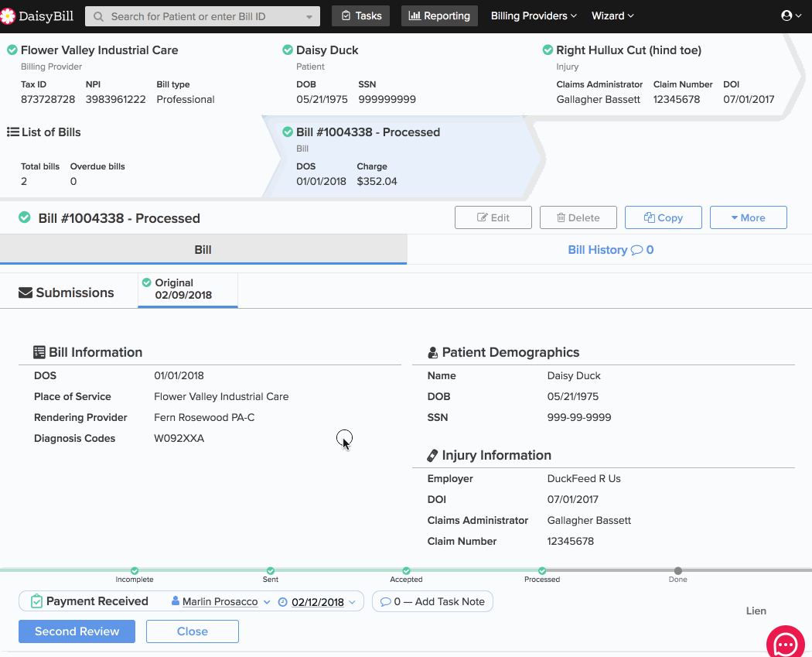Click the Copy bill button
The width and height of the screenshot is (812, 657).
tap(664, 217)
